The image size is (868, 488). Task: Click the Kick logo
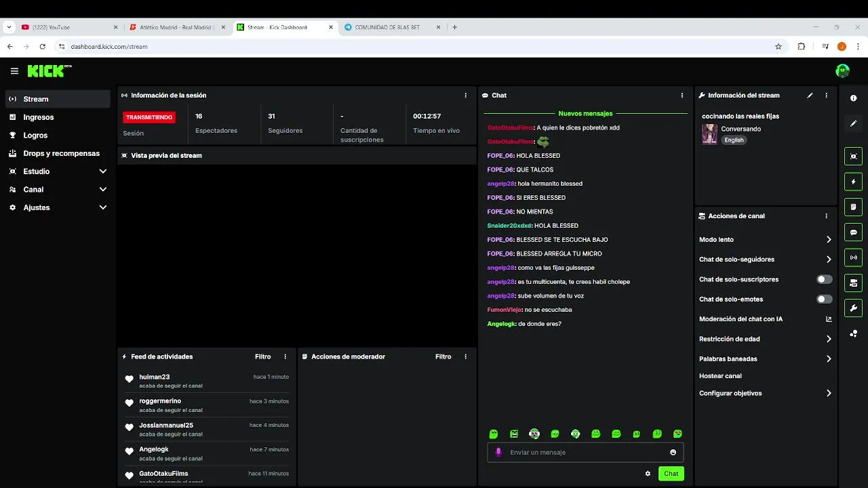point(49,70)
